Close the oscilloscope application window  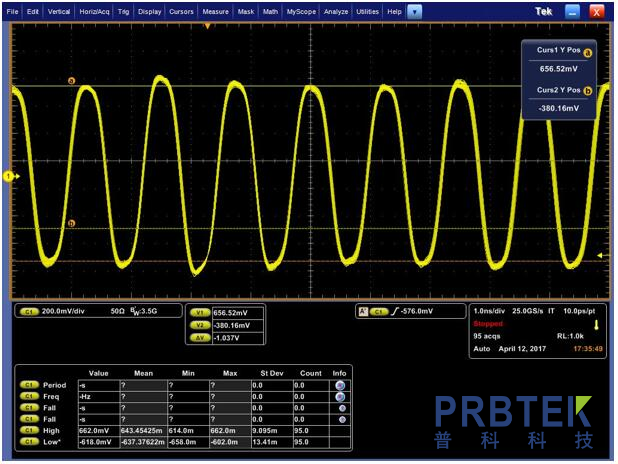click(596, 12)
